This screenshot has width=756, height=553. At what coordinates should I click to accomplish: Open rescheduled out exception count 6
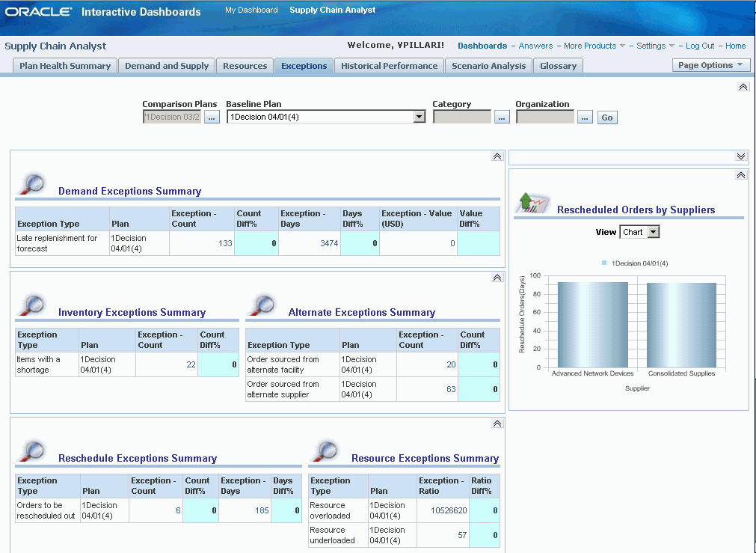click(178, 510)
